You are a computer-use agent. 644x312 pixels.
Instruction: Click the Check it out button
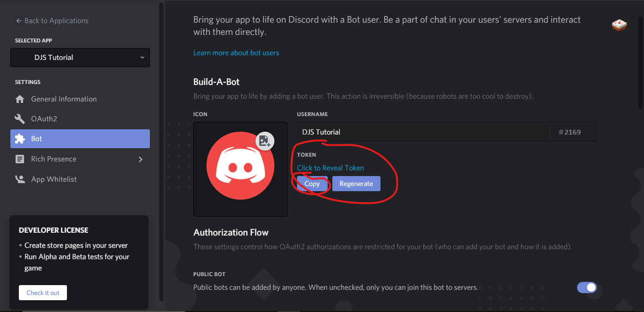pos(43,293)
